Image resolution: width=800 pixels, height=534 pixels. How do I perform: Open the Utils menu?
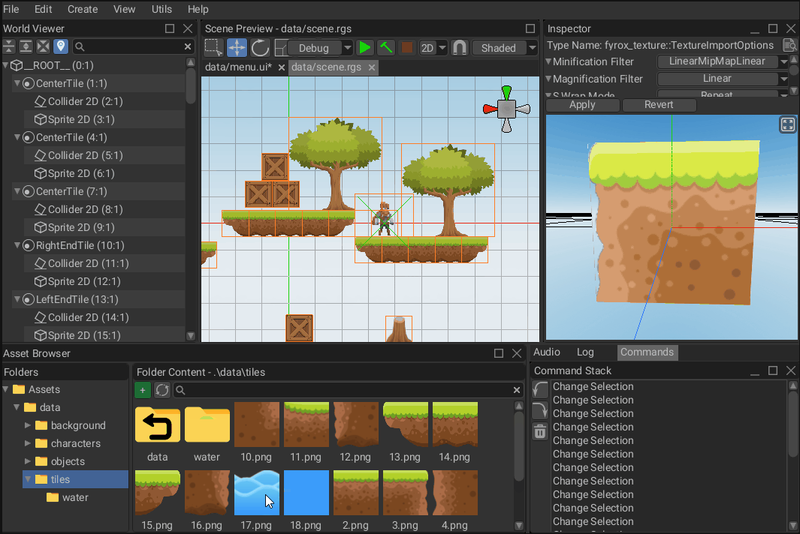[x=161, y=9]
